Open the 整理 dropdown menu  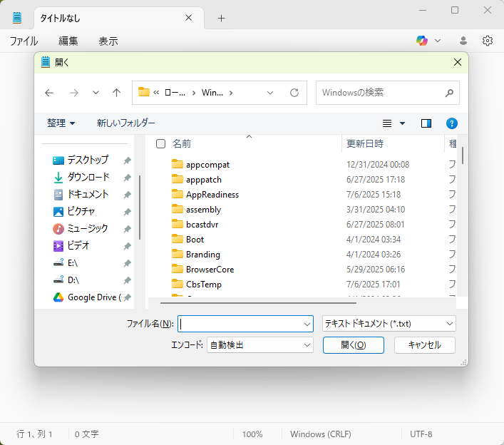(61, 123)
